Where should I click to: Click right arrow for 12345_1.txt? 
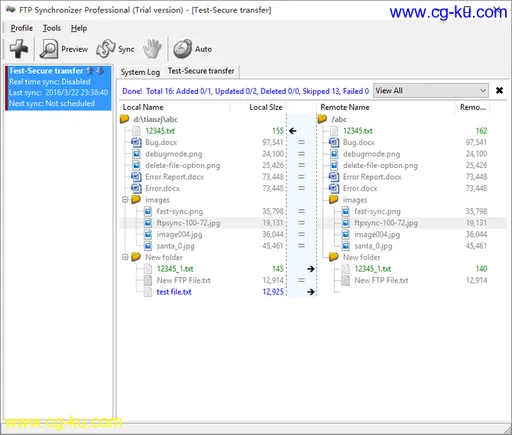pos(311,269)
